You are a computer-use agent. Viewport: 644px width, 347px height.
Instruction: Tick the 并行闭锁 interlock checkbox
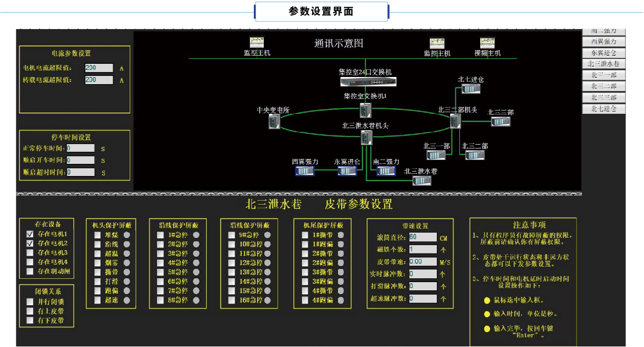(x=30, y=301)
